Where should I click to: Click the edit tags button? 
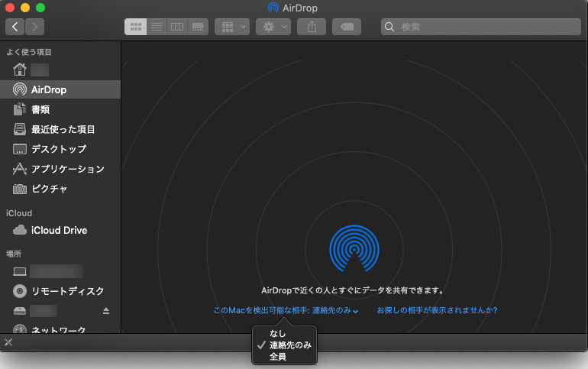[347, 27]
